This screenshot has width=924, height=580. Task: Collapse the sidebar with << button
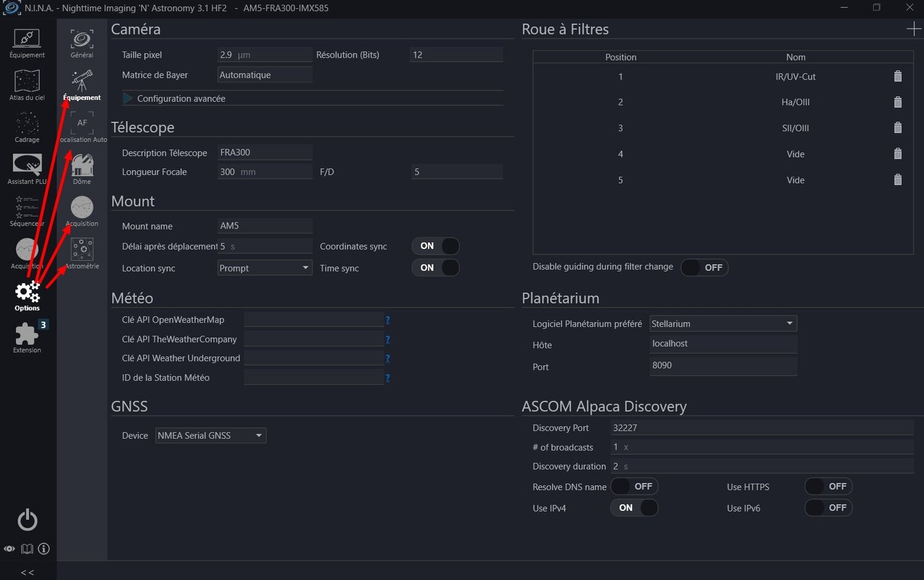click(x=27, y=572)
